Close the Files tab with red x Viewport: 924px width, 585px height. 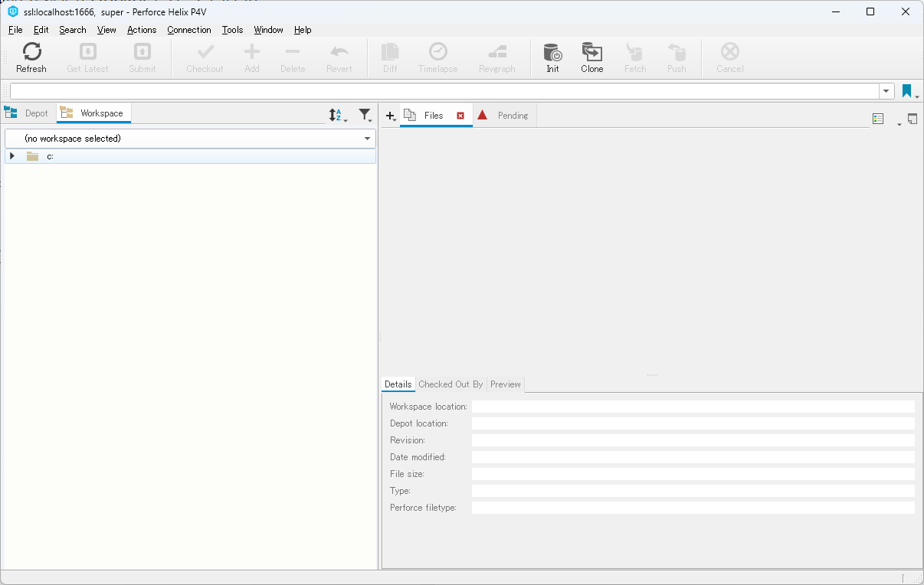tap(460, 116)
